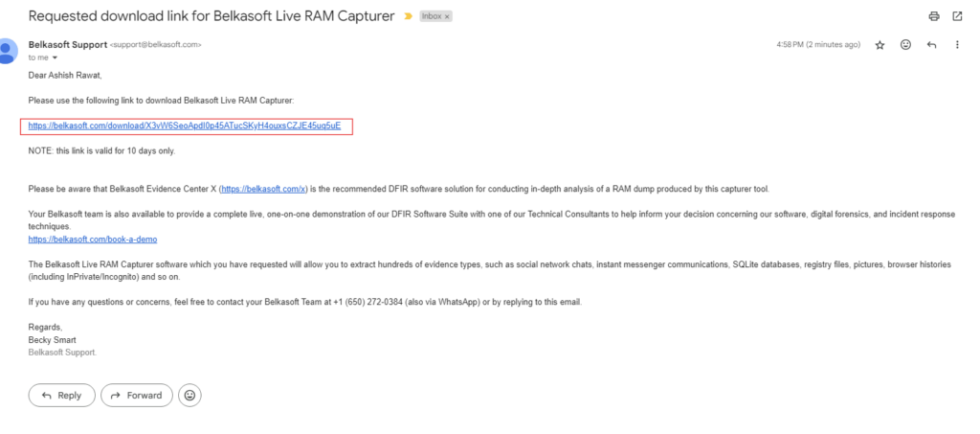
Task: Click the email subject title text
Action: (212, 16)
